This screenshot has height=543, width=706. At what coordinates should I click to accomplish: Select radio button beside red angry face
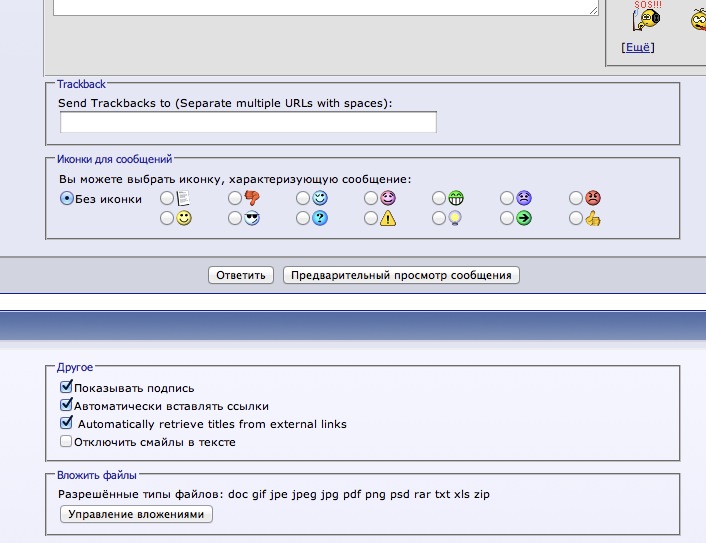pyautogui.click(x=576, y=198)
